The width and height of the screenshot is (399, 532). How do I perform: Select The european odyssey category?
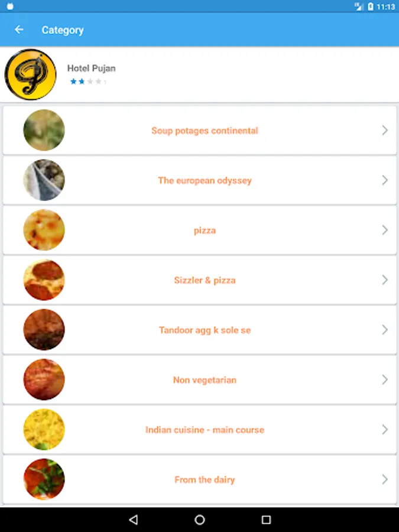[205, 180]
